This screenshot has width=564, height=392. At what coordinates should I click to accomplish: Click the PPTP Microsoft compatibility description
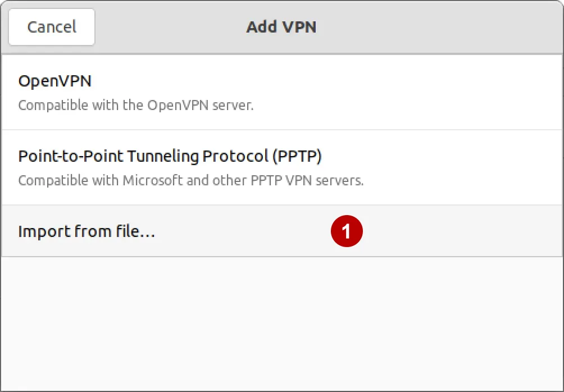[191, 180]
